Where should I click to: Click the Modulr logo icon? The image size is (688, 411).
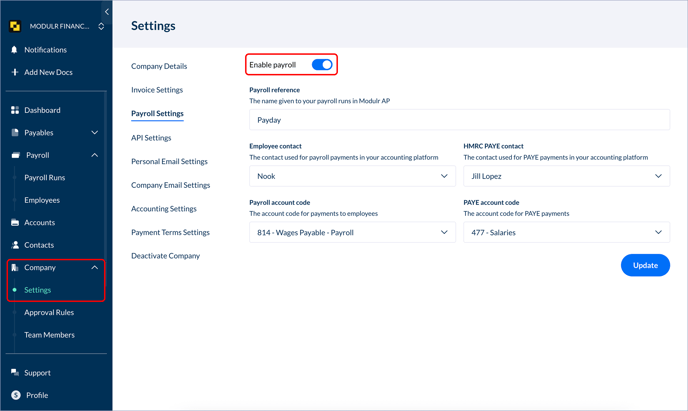tap(15, 26)
